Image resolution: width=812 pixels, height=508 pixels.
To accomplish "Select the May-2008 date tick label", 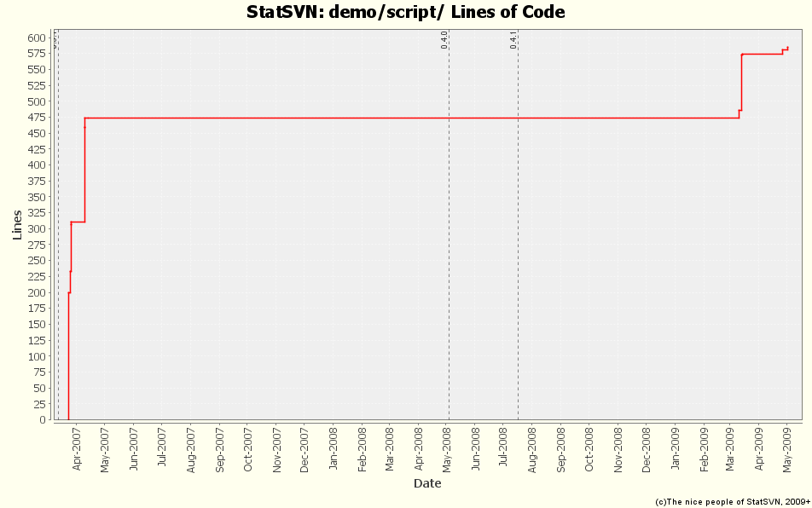I will 447,449.
